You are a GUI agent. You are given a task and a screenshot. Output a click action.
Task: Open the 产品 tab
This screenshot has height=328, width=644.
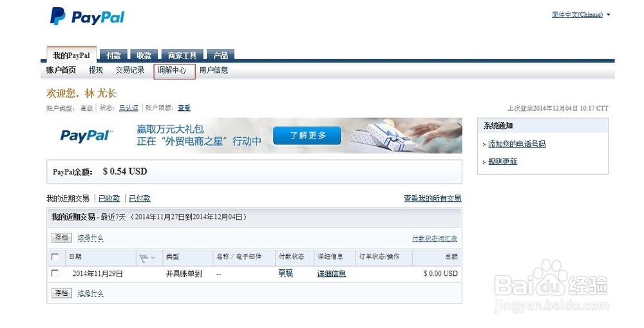tap(220, 55)
